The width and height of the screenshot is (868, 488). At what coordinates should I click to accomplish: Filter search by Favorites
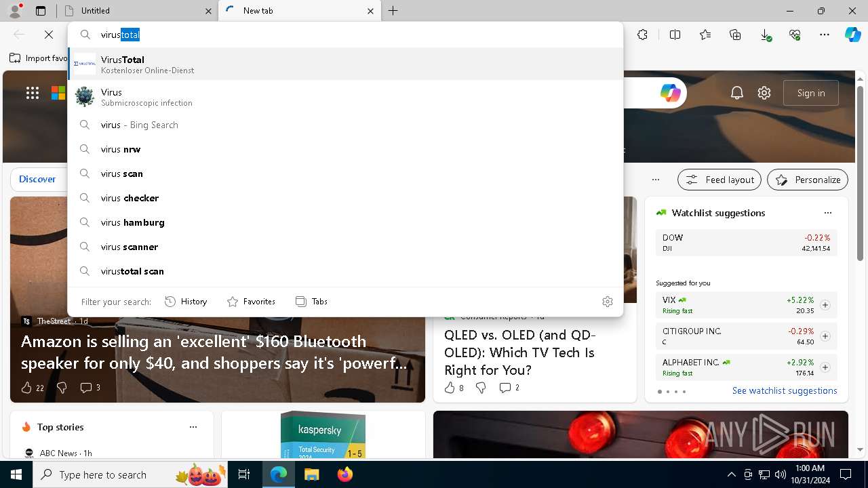point(251,302)
